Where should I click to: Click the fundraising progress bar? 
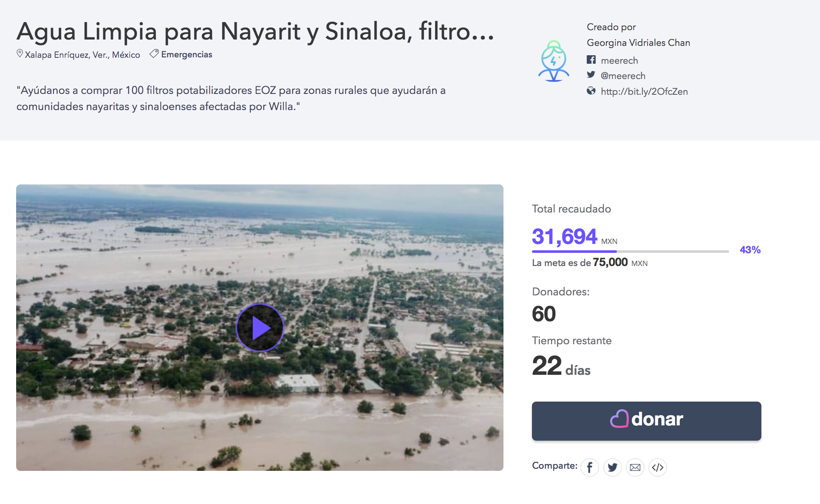tap(630, 252)
